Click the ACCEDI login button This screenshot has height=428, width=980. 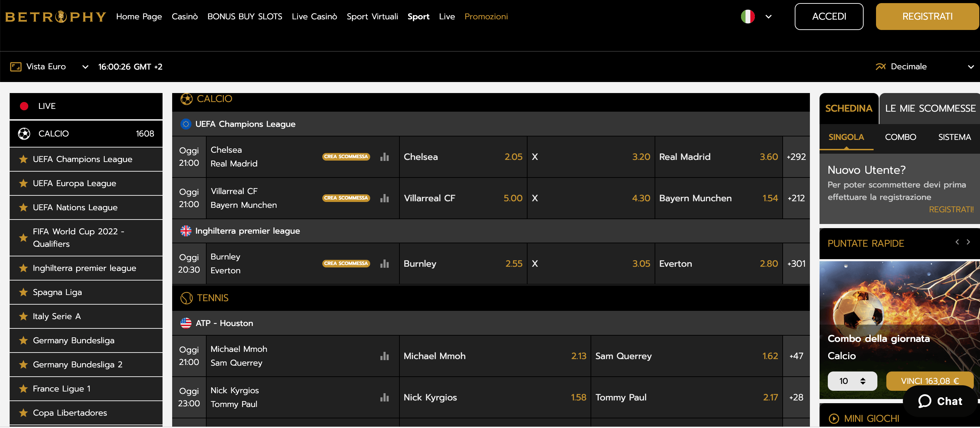coord(828,17)
